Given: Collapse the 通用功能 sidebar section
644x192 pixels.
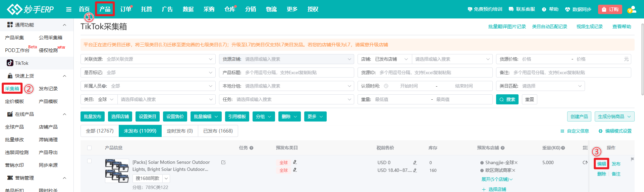Looking at the screenshot, I should click(x=64, y=25).
